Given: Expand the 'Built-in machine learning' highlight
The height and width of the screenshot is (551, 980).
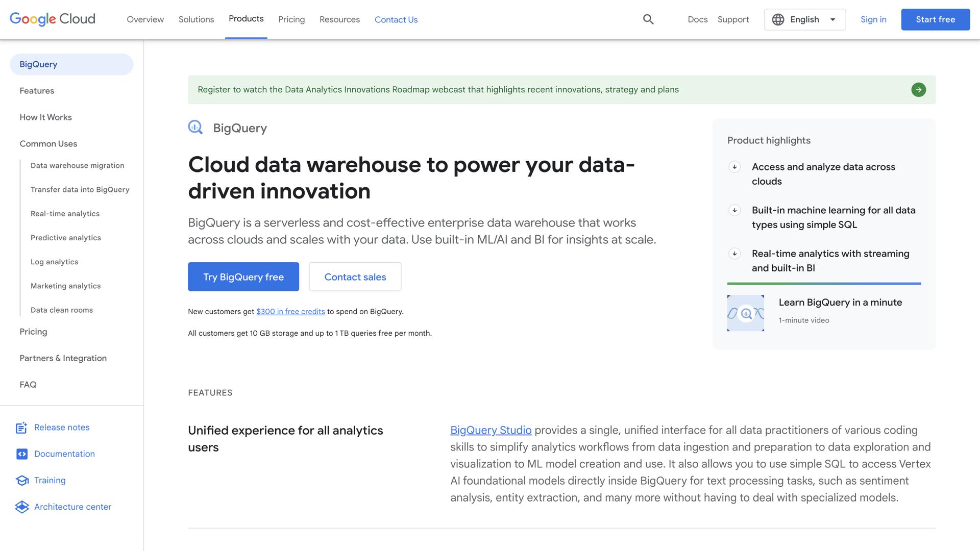Looking at the screenshot, I should [x=735, y=210].
